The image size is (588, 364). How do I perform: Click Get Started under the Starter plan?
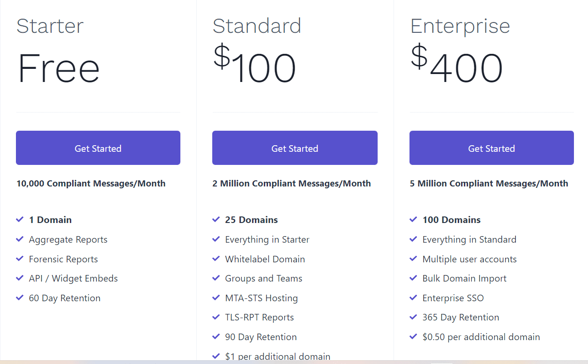pos(98,148)
